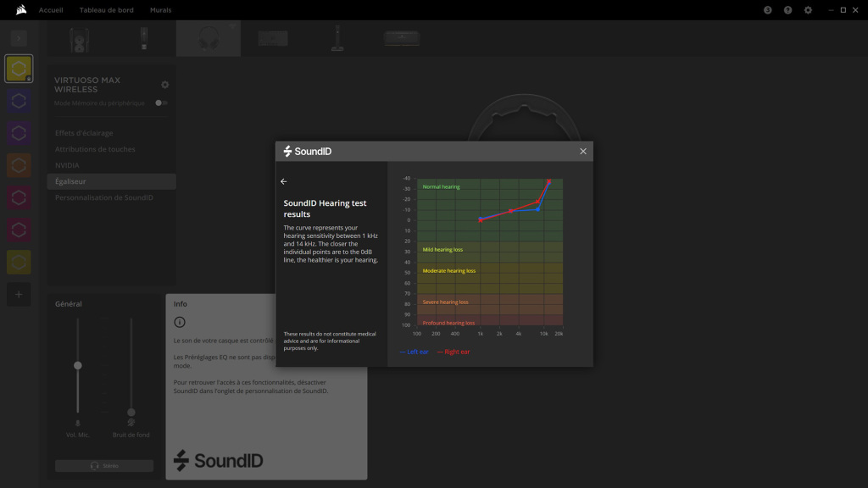
Task: Open the Accueil menu
Action: click(51, 10)
